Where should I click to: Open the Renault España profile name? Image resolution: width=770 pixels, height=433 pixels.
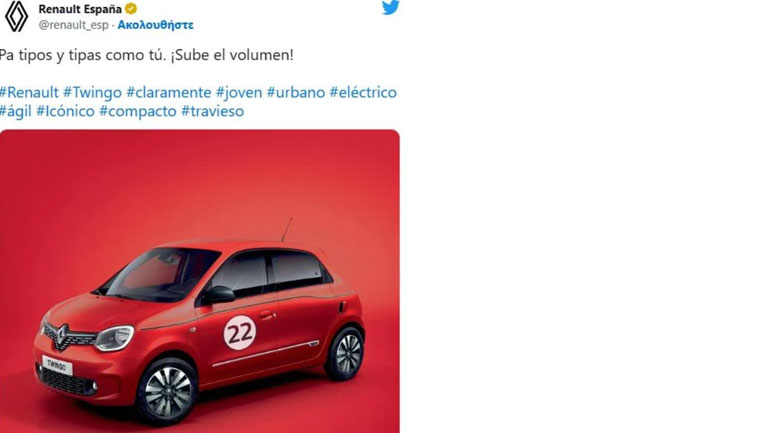80,9
